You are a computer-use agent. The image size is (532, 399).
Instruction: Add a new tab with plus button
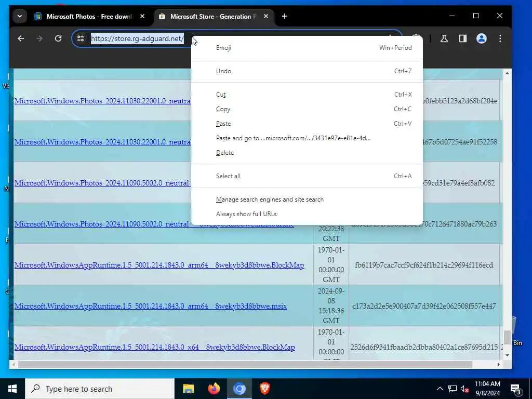coord(285,16)
